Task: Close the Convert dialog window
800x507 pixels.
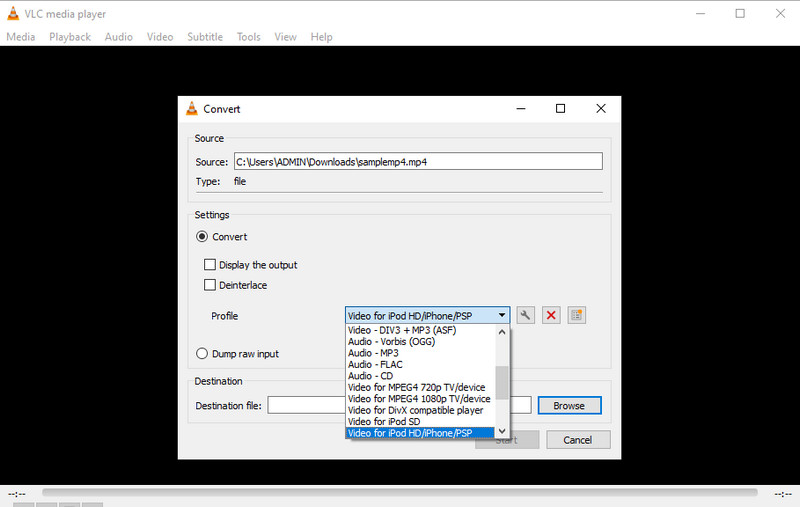Action: pos(600,109)
